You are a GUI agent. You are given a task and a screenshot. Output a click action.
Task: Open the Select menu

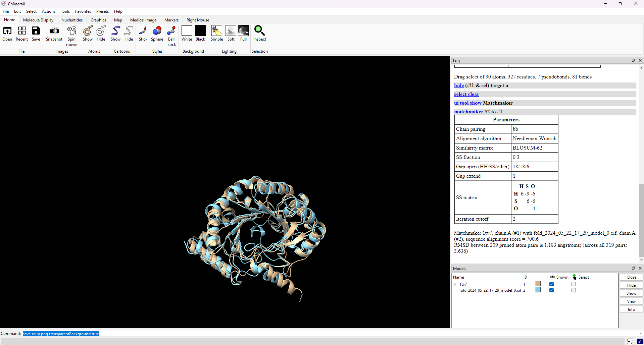(x=31, y=11)
